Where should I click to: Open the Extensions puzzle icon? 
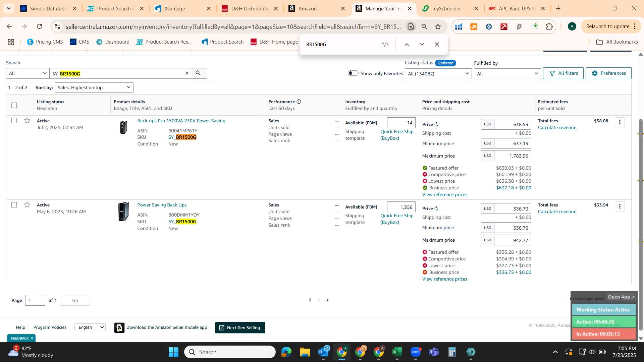tap(549, 26)
